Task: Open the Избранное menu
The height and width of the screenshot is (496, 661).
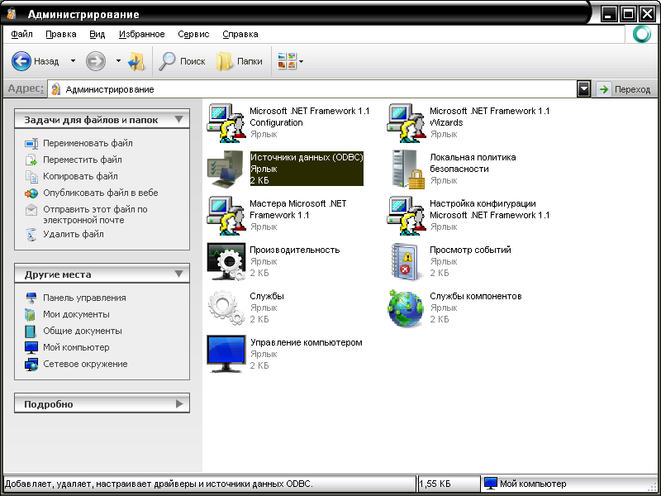Action: click(141, 33)
